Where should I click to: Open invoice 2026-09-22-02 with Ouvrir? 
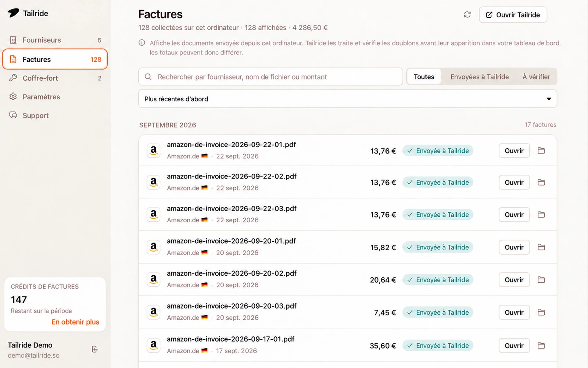coord(514,182)
